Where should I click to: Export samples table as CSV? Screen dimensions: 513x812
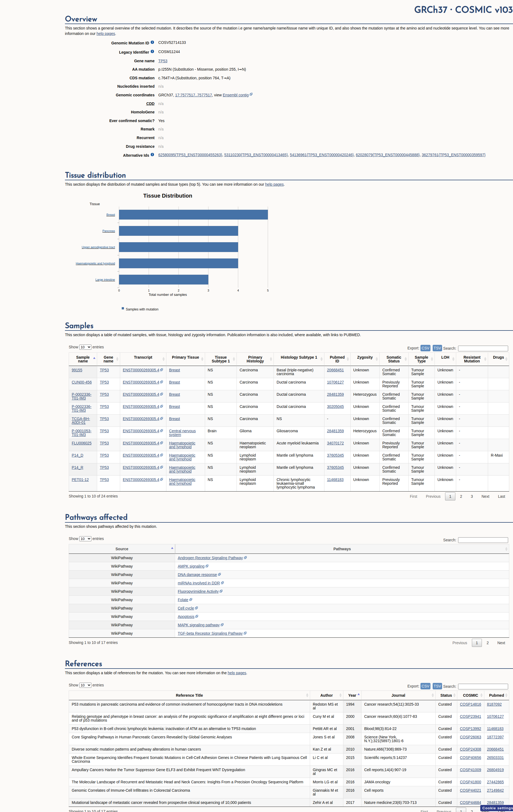425,348
